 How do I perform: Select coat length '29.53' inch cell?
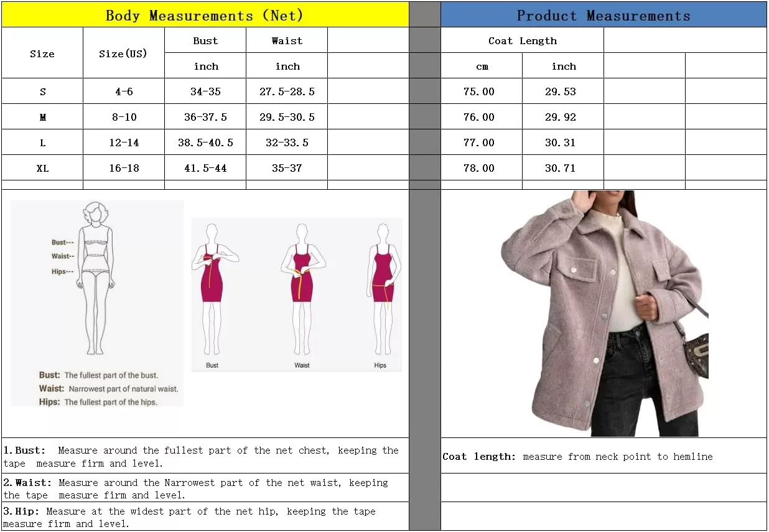(x=563, y=91)
